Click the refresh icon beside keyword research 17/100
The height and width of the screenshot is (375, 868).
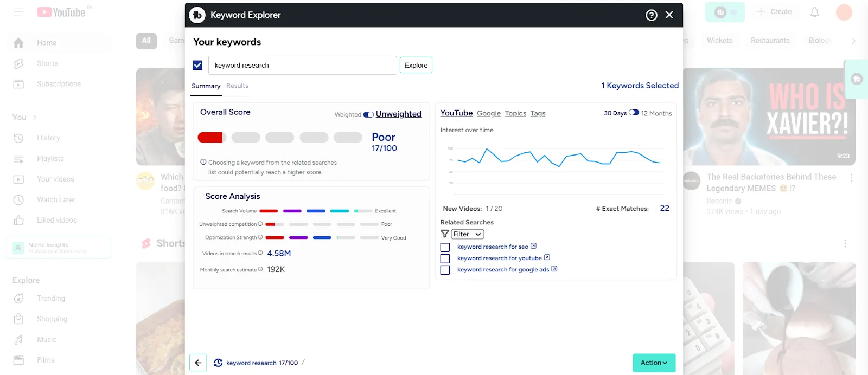coord(218,363)
